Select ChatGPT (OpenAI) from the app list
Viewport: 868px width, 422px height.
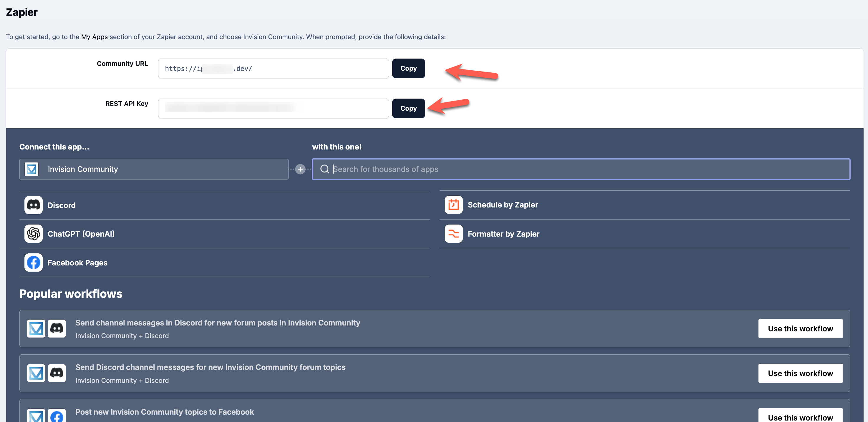click(x=225, y=234)
